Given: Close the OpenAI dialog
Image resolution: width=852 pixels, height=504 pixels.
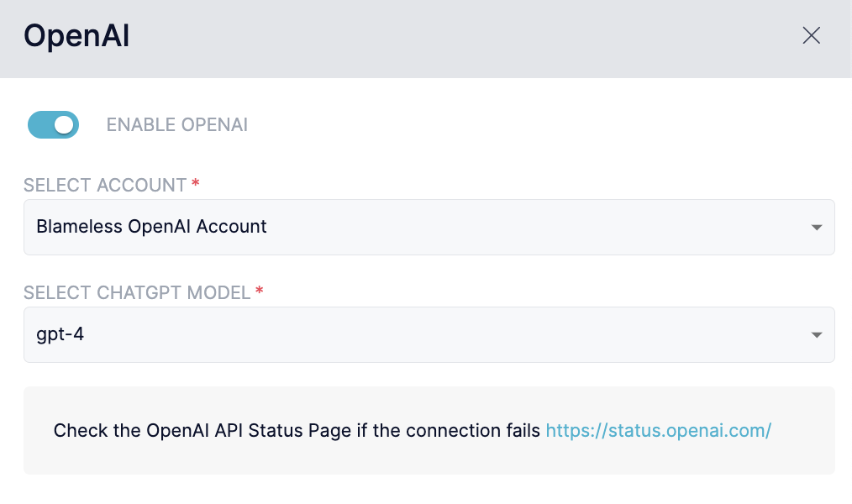Looking at the screenshot, I should (811, 36).
